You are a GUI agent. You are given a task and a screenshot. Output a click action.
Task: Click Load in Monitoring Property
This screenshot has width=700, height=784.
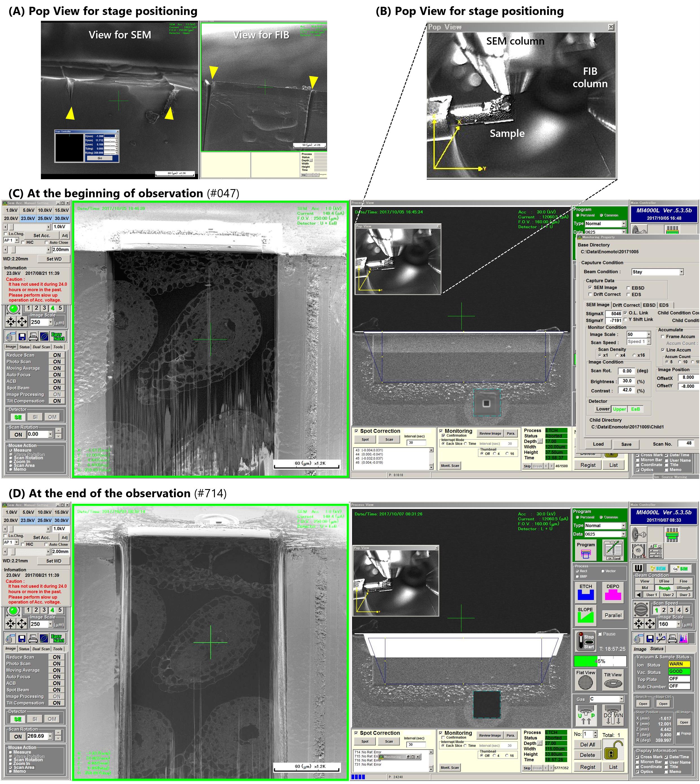pyautogui.click(x=598, y=444)
